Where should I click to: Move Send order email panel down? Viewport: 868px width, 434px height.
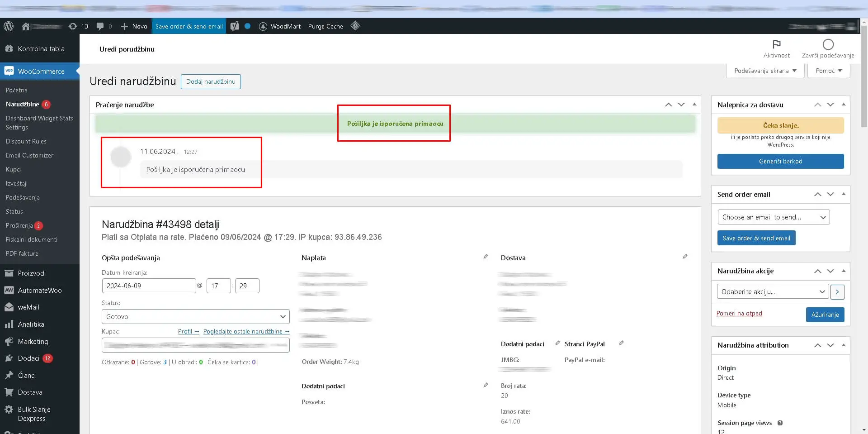(830, 194)
